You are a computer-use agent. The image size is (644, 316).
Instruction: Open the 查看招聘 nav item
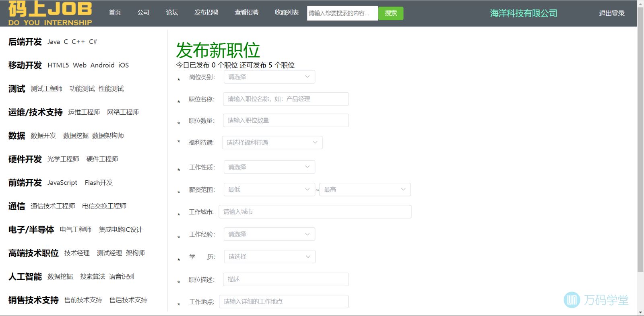point(246,12)
